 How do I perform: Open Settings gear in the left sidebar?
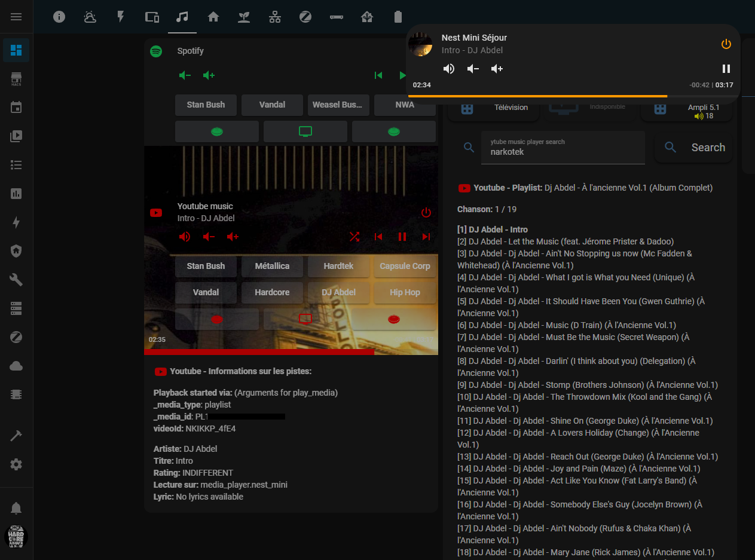tap(16, 464)
